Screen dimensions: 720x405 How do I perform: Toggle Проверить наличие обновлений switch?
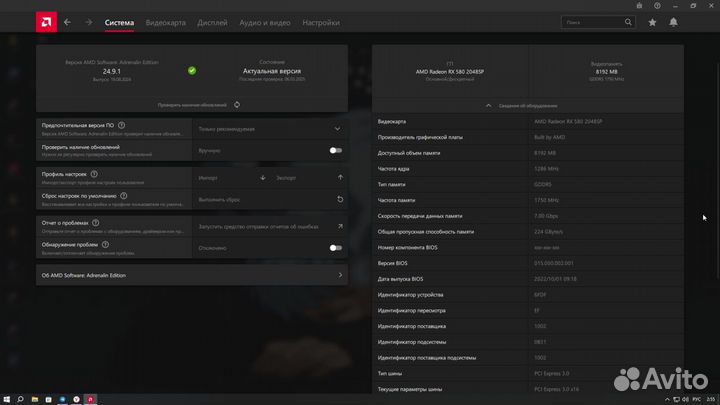335,150
